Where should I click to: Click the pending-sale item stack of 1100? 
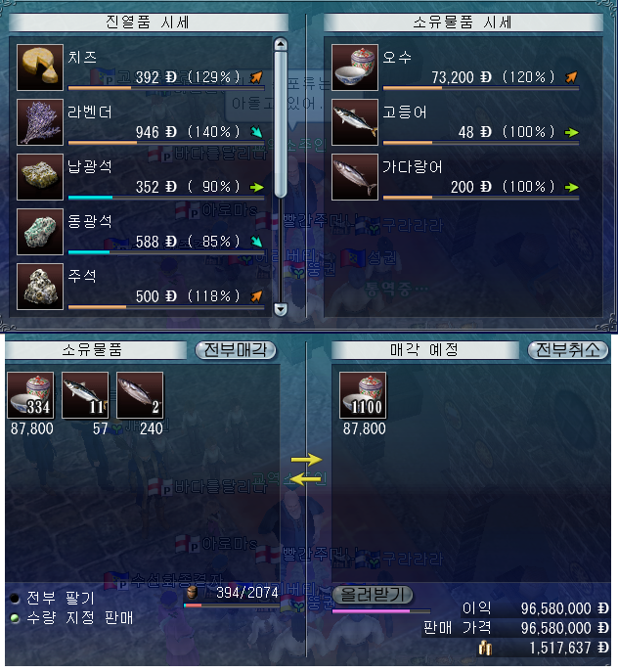coord(363,395)
